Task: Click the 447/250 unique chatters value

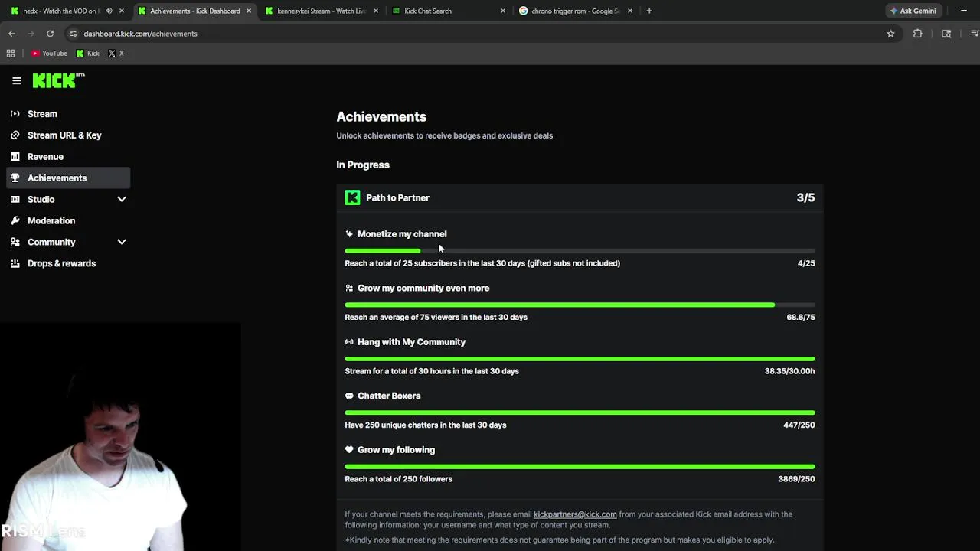Action: 799,425
